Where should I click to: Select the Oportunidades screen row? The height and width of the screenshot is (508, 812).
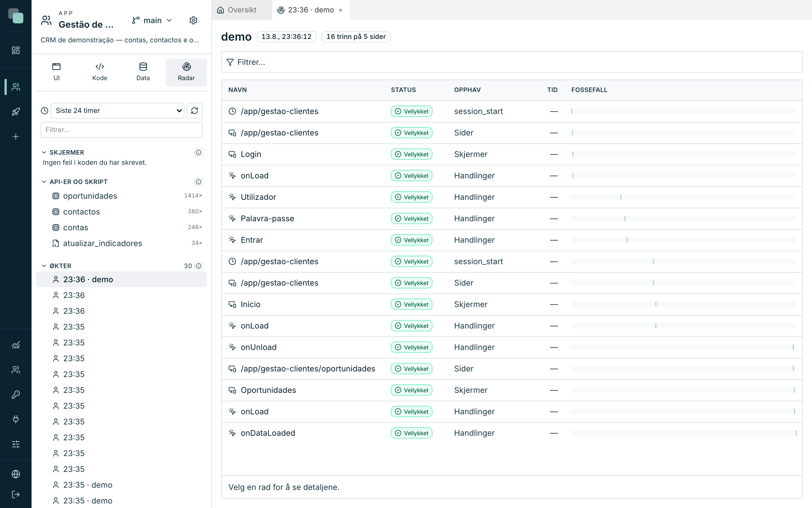(x=512, y=390)
